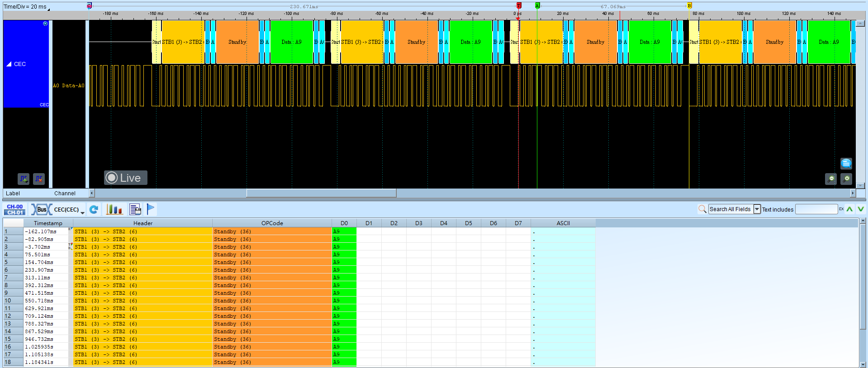Screen dimensions: 868x368
Task: Select the green A cursor marker
Action: coord(537,5)
